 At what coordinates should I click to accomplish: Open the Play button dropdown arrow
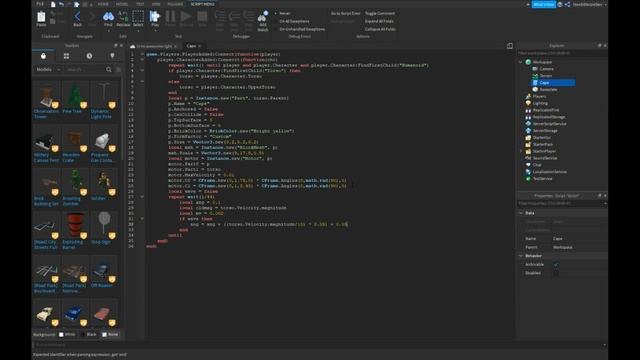click(x=155, y=31)
